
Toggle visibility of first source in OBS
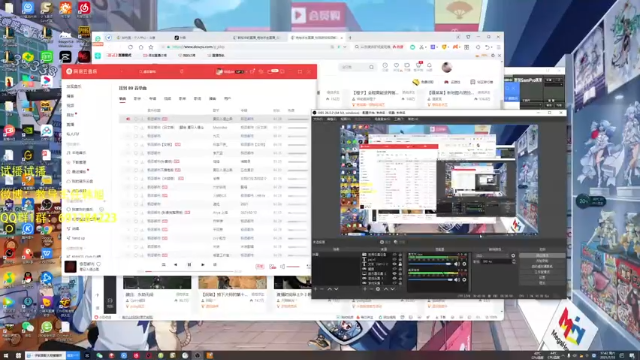[395, 254]
